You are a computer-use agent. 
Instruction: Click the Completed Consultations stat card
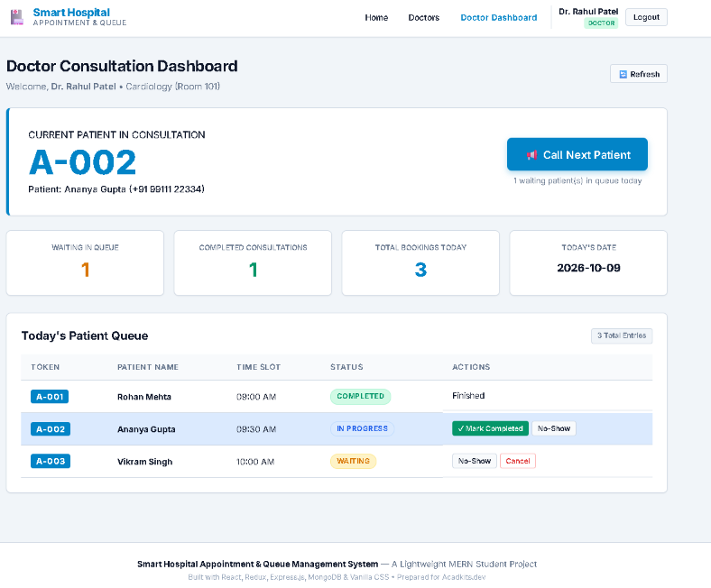coord(253,263)
